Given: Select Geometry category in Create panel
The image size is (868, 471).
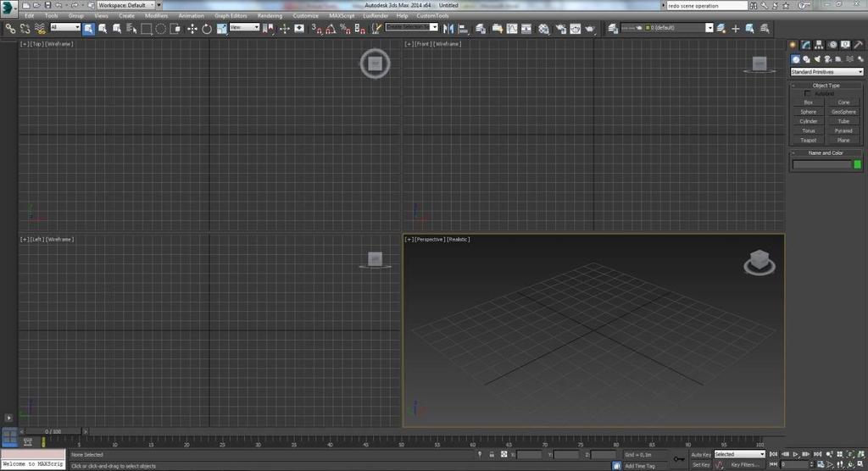Looking at the screenshot, I should tap(795, 59).
